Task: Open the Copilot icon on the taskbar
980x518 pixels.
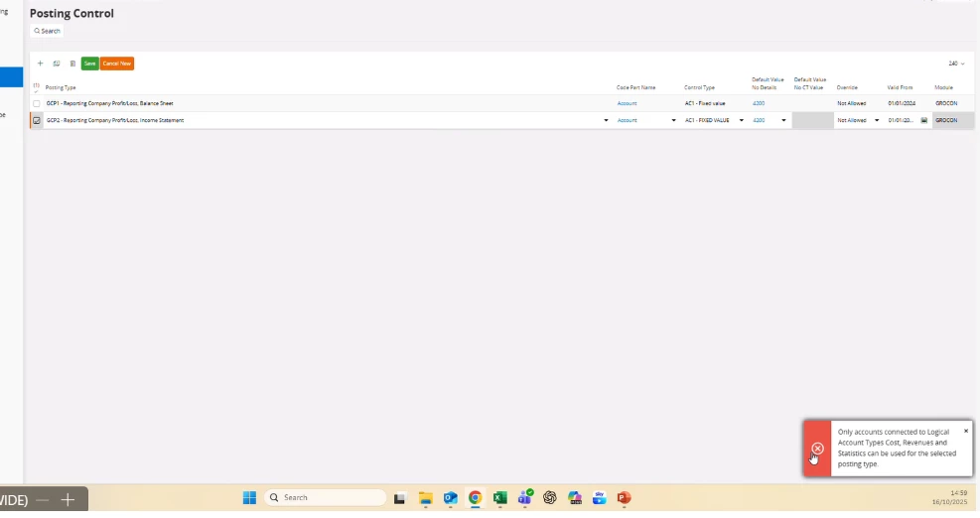Action: (575, 498)
